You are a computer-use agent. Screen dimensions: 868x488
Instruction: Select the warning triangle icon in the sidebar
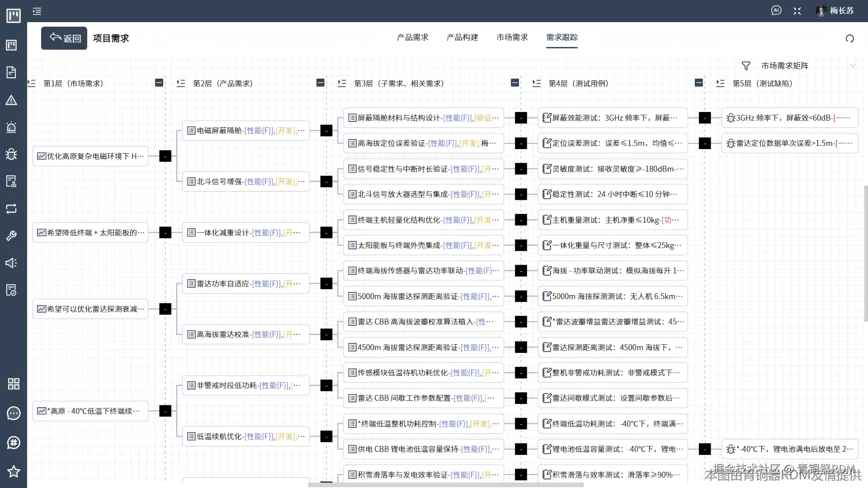11,100
